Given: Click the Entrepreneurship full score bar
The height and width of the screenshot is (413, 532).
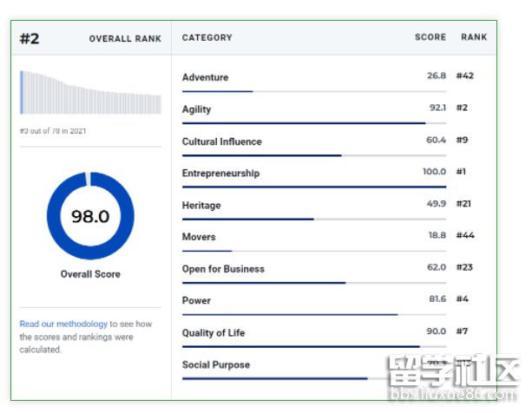Looking at the screenshot, I should (x=313, y=187).
